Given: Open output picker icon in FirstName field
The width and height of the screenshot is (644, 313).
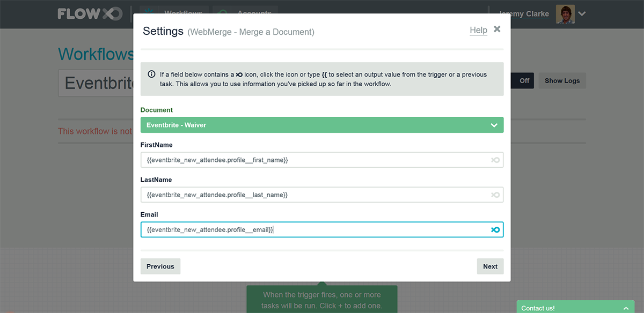Looking at the screenshot, I should pos(495,160).
